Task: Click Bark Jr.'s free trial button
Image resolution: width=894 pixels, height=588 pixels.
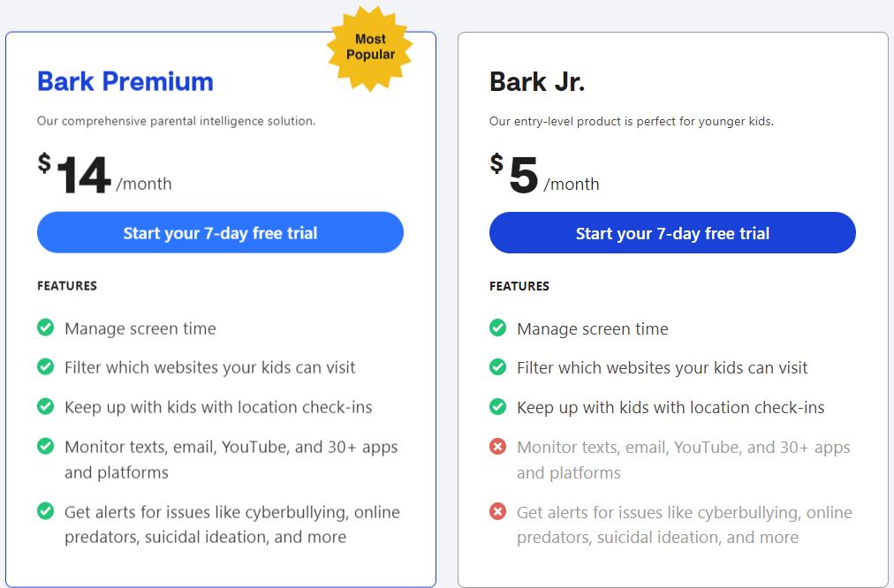Action: coord(672,234)
